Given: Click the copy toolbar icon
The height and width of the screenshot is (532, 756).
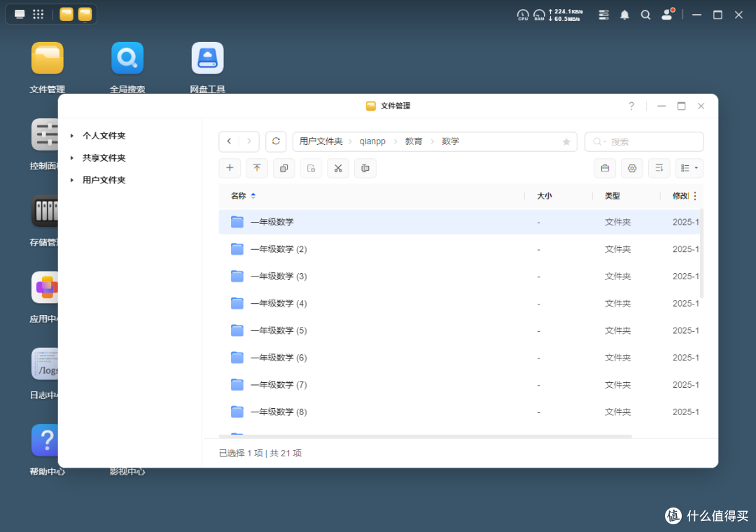Looking at the screenshot, I should (284, 168).
